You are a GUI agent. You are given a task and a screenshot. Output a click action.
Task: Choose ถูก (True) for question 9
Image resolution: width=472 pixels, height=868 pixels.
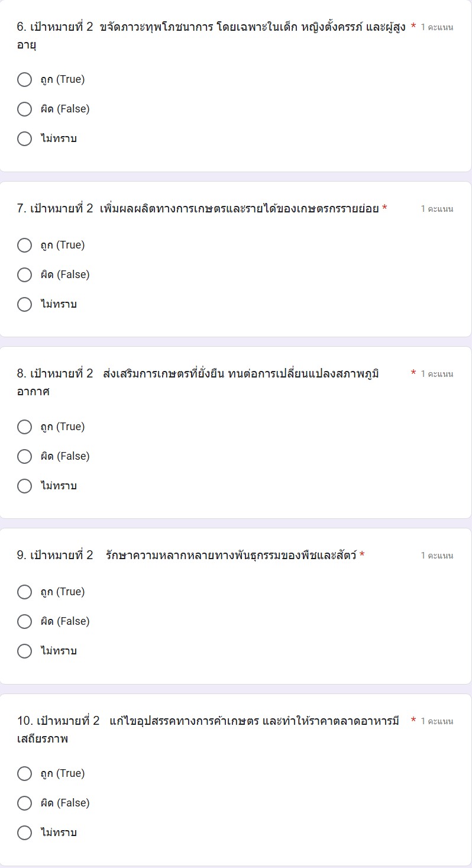tap(25, 592)
